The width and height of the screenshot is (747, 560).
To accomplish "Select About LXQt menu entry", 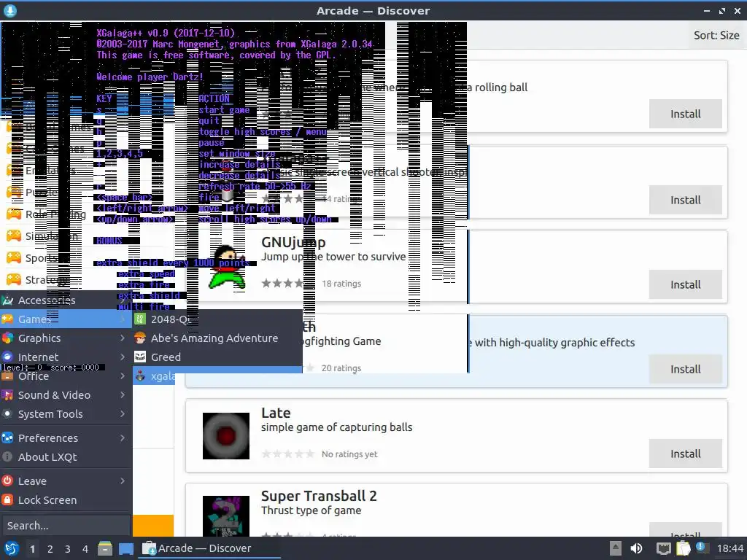I will tap(66, 457).
